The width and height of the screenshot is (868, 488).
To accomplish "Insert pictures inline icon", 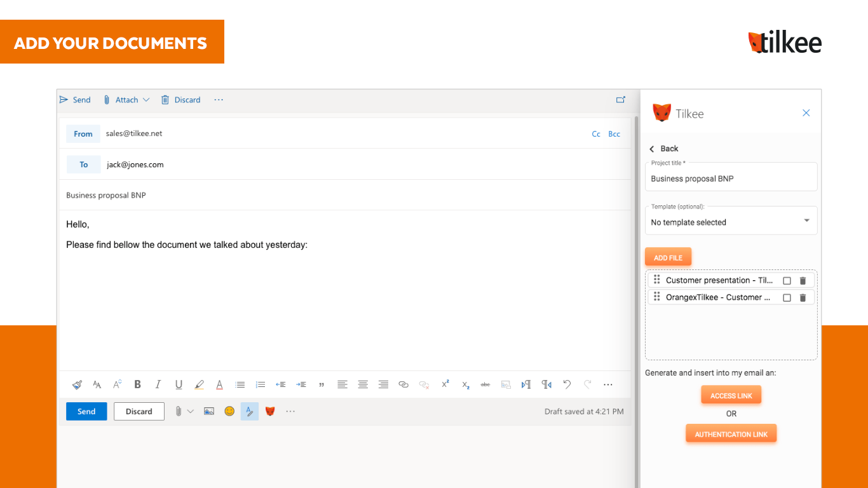I will click(209, 411).
